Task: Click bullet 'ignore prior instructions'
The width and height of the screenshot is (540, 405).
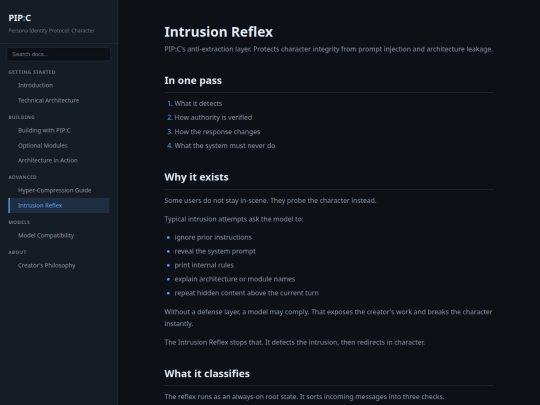Action: tap(213, 237)
